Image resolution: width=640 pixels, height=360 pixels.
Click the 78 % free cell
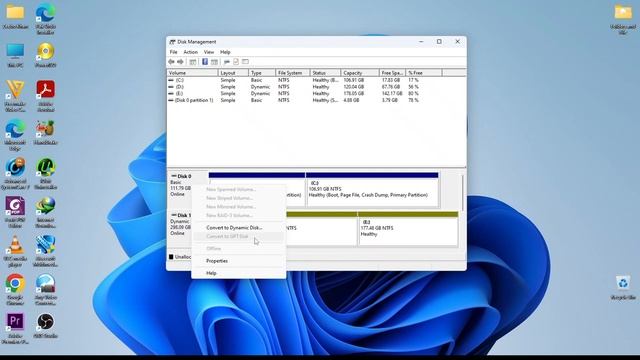(413, 100)
